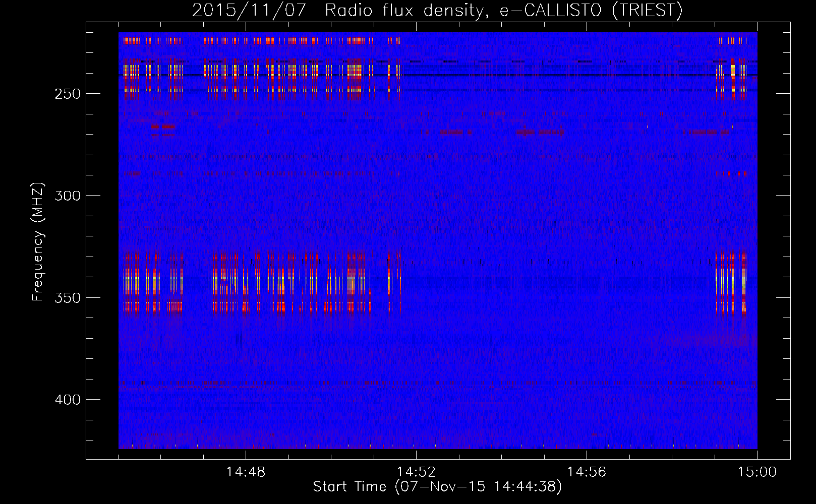816x504 pixels.
Task: Click the plot title 'Radio flux density, e-CALLISTO (TRIEST)'
Action: pos(503,10)
